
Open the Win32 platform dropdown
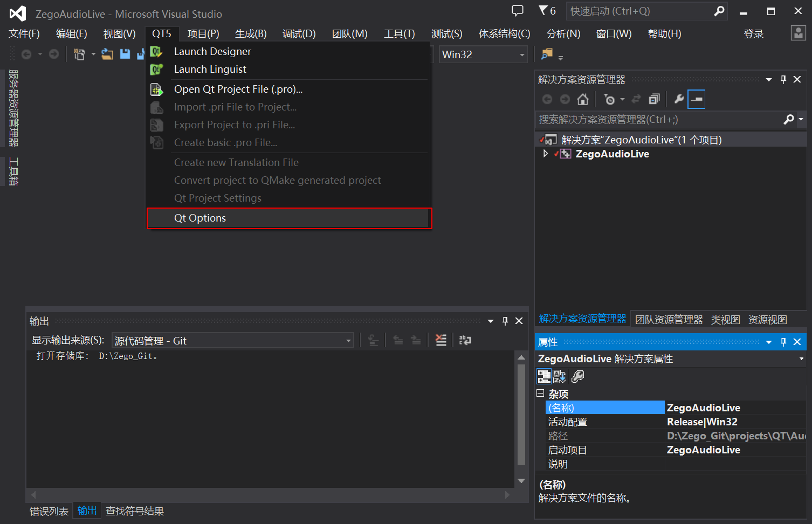[x=483, y=54]
